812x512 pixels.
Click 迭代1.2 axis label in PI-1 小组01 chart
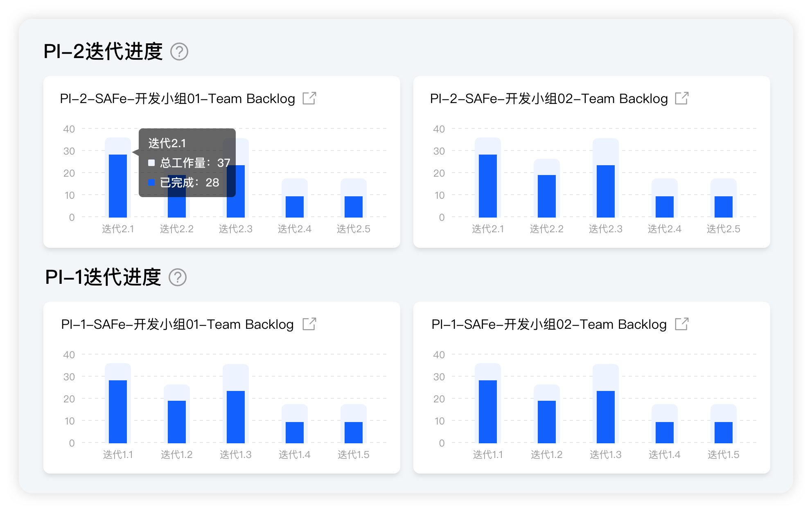coord(177,455)
